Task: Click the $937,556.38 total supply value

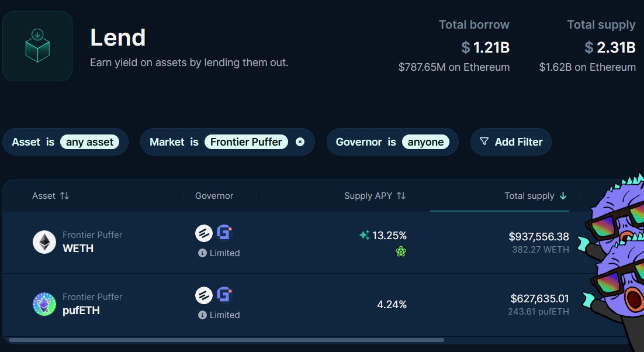Action: pos(539,237)
